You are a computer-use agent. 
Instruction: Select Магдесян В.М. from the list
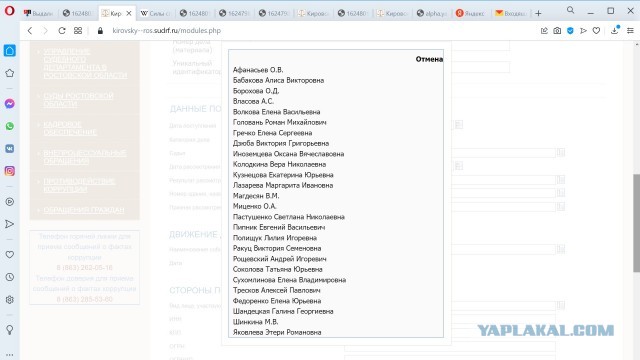click(256, 196)
